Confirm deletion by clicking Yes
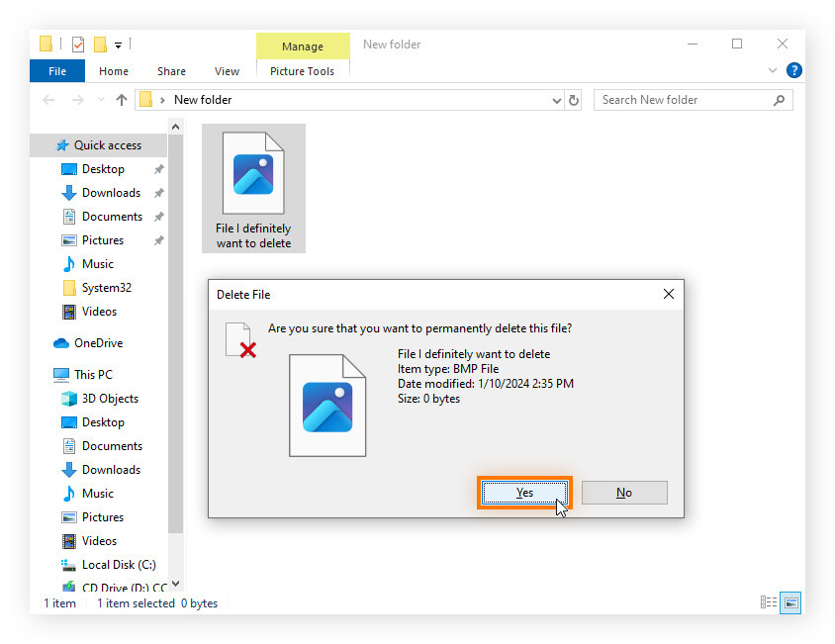835x644 pixels. point(524,493)
